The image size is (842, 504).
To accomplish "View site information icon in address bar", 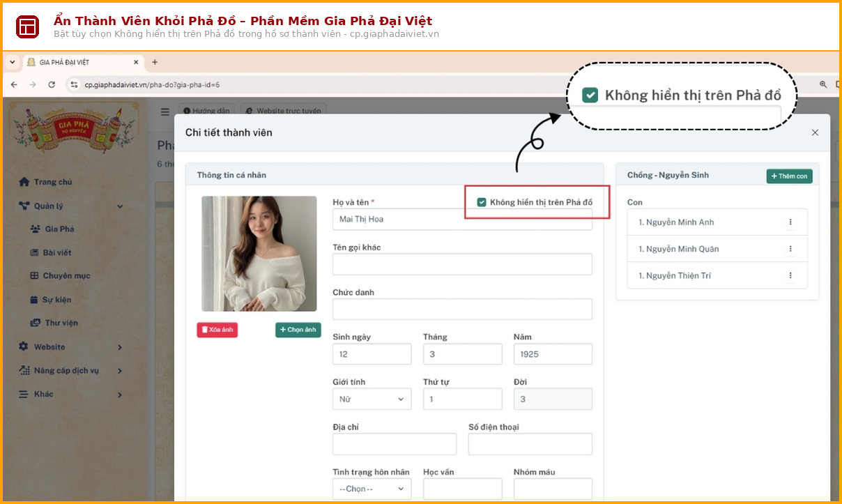I will [75, 84].
